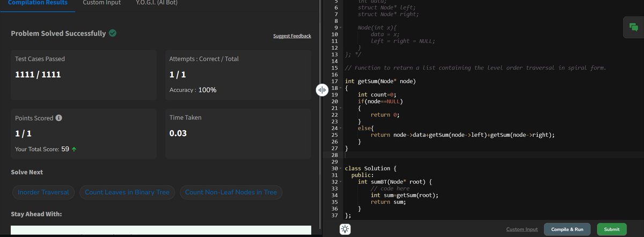Click the Suggest Feedback link

[x=292, y=36]
